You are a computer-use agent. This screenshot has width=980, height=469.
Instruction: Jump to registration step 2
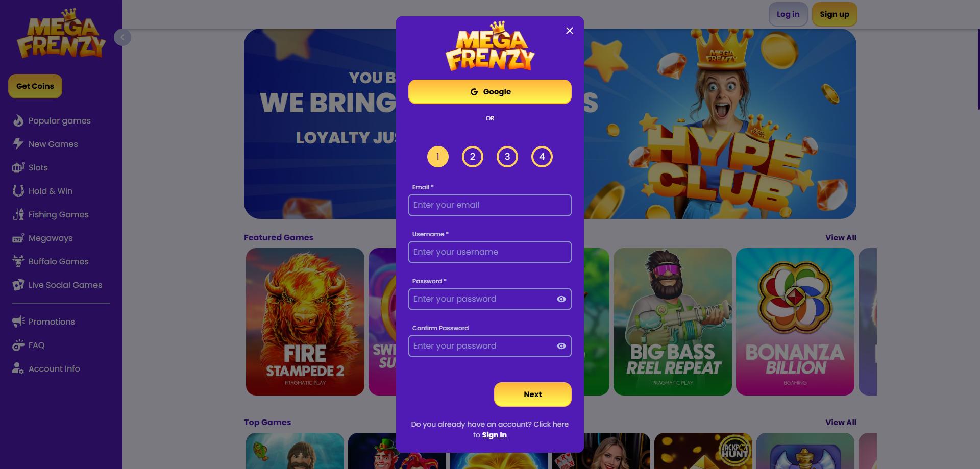[473, 157]
